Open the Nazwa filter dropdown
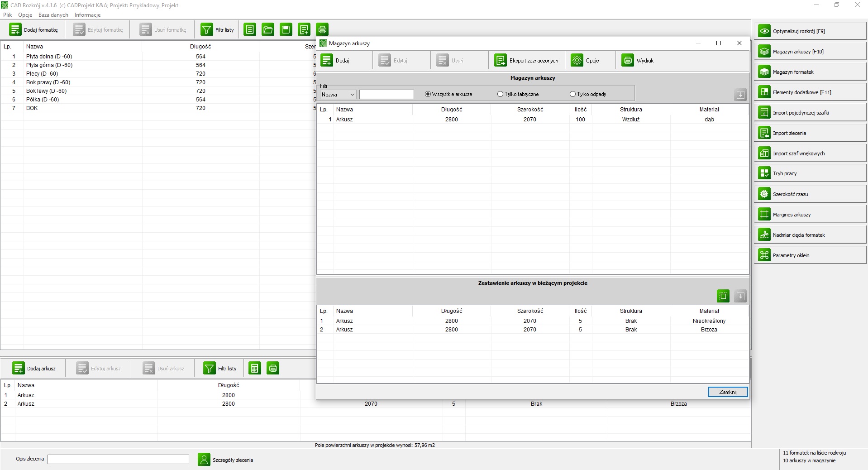The image size is (868, 470). click(x=338, y=95)
